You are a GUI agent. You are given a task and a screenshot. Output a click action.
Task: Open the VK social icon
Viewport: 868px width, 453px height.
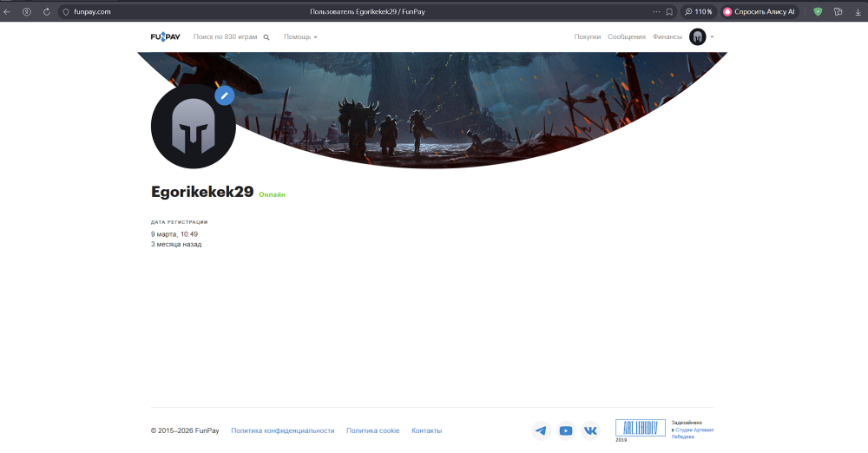click(590, 430)
